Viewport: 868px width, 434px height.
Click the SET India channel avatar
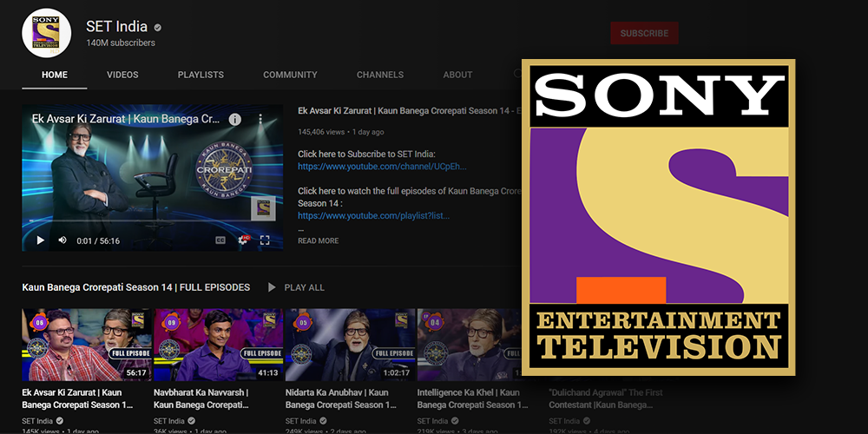47,33
